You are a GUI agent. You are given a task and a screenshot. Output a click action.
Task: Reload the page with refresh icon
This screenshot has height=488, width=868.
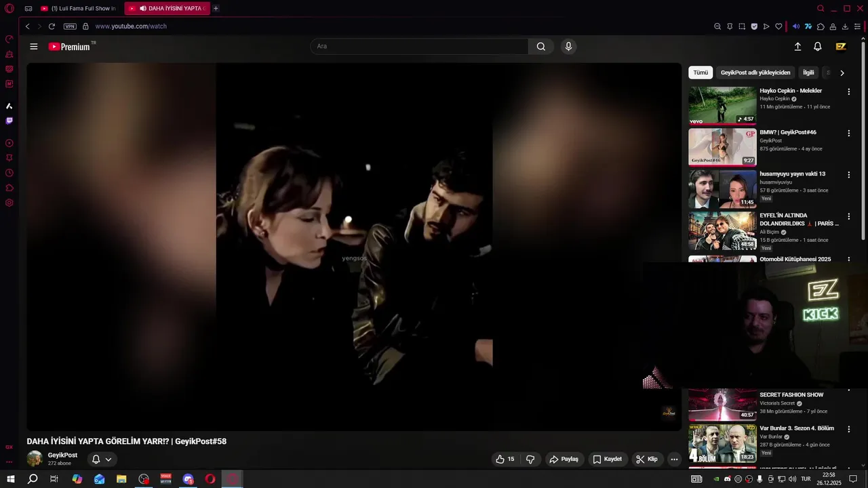(x=52, y=26)
